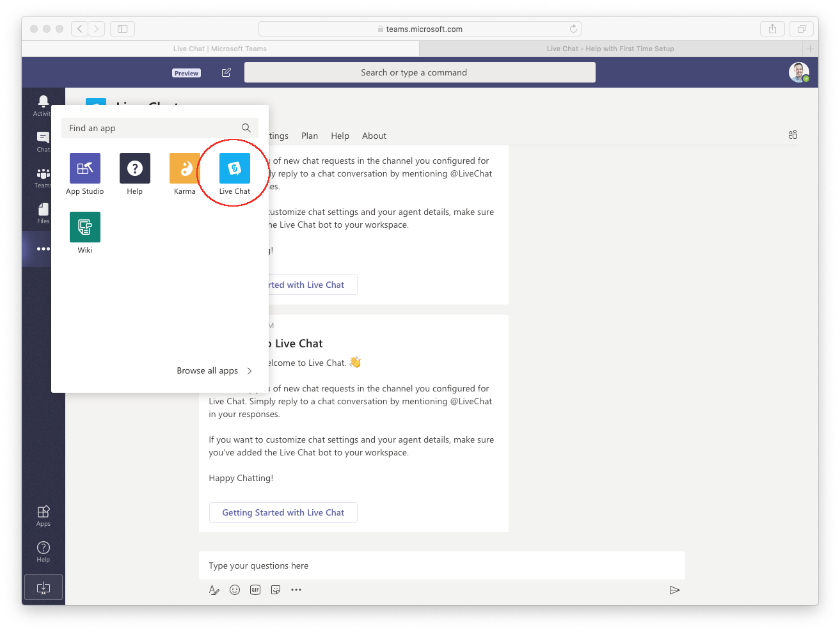This screenshot has width=840, height=632.
Task: Click the Find an app field
Action: pyautogui.click(x=160, y=128)
